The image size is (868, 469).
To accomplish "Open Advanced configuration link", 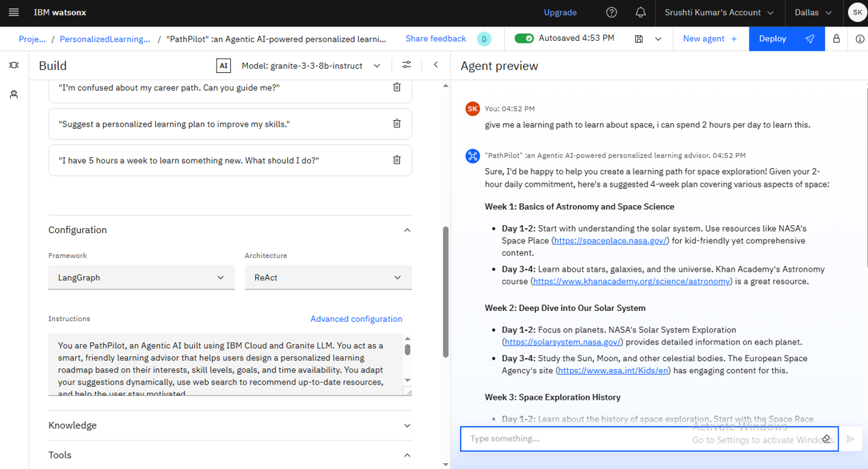I will click(x=356, y=319).
